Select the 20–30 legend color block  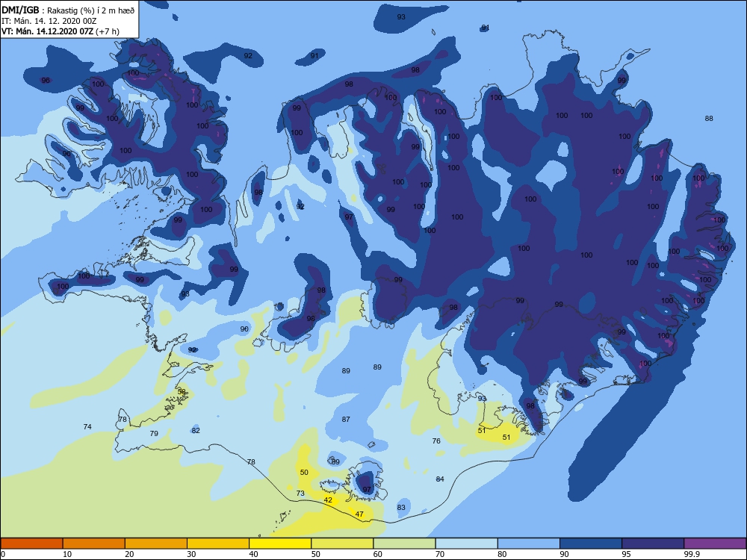[156, 544]
